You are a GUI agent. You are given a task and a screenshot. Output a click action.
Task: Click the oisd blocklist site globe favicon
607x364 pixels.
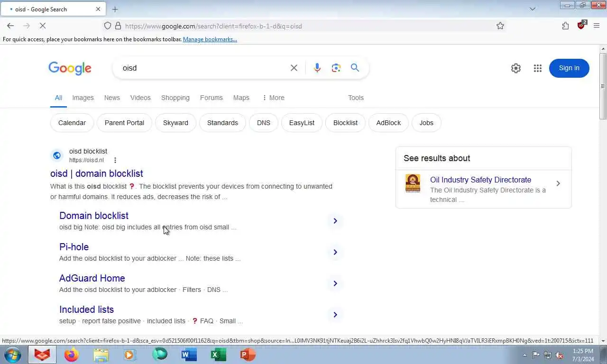coord(57,155)
